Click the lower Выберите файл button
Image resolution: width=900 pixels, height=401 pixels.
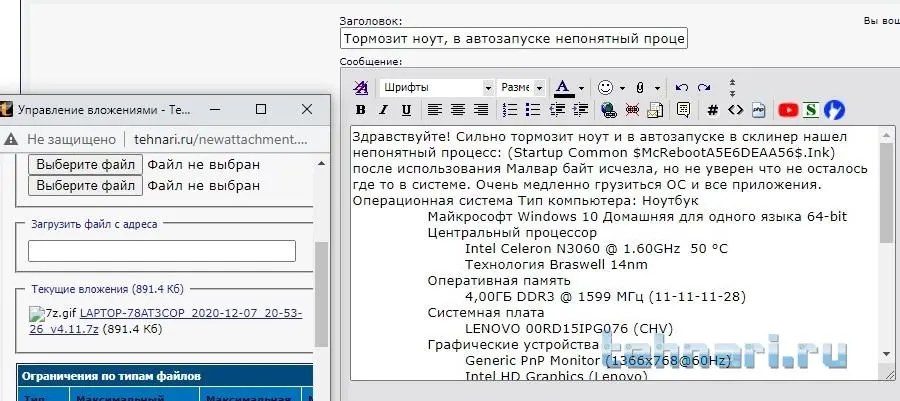(x=86, y=185)
